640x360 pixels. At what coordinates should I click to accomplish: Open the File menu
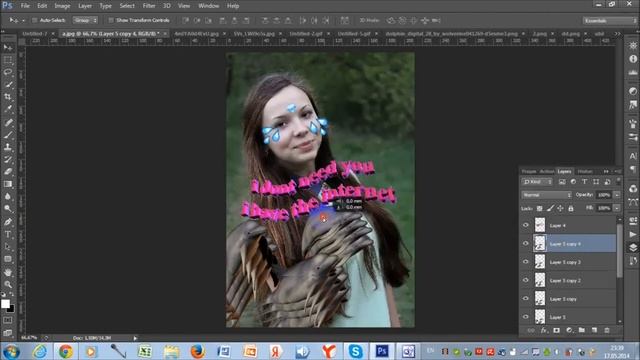25,6
